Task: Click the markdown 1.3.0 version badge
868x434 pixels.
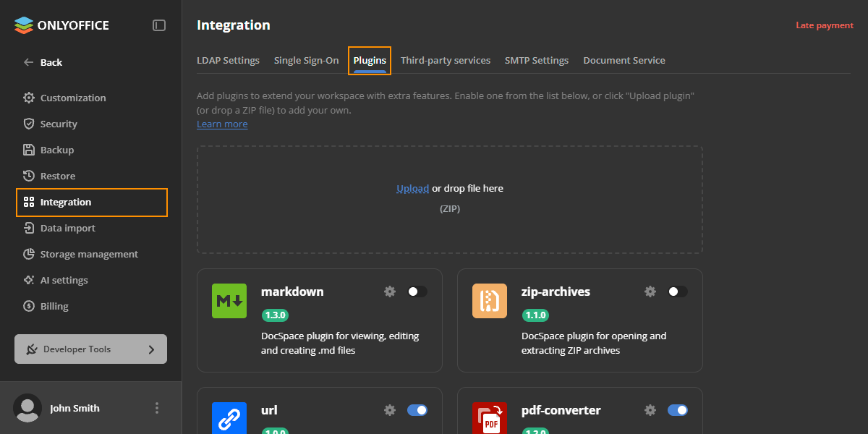Action: point(275,315)
